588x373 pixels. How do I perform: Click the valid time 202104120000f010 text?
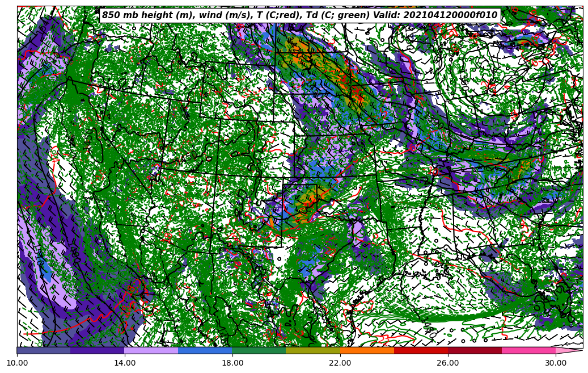pos(450,15)
